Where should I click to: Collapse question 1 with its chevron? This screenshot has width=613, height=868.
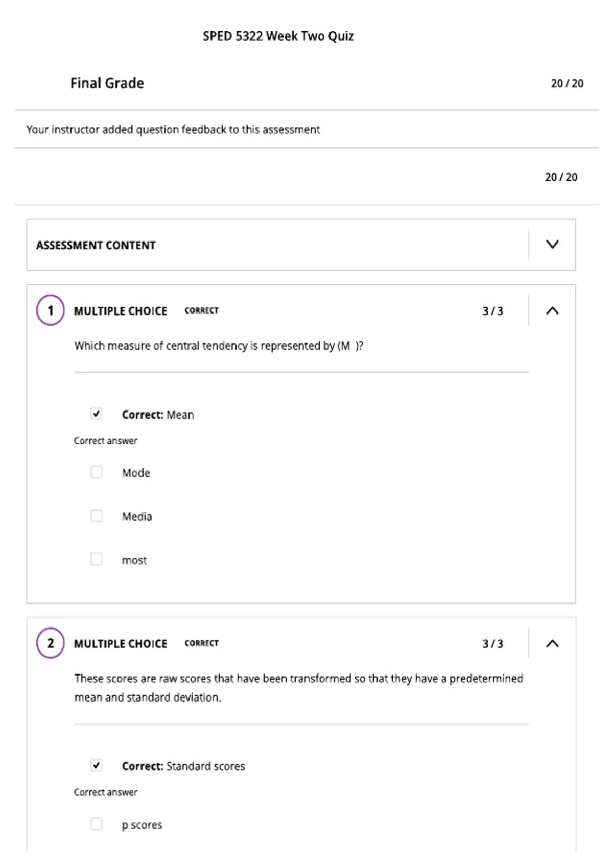pyautogui.click(x=552, y=310)
